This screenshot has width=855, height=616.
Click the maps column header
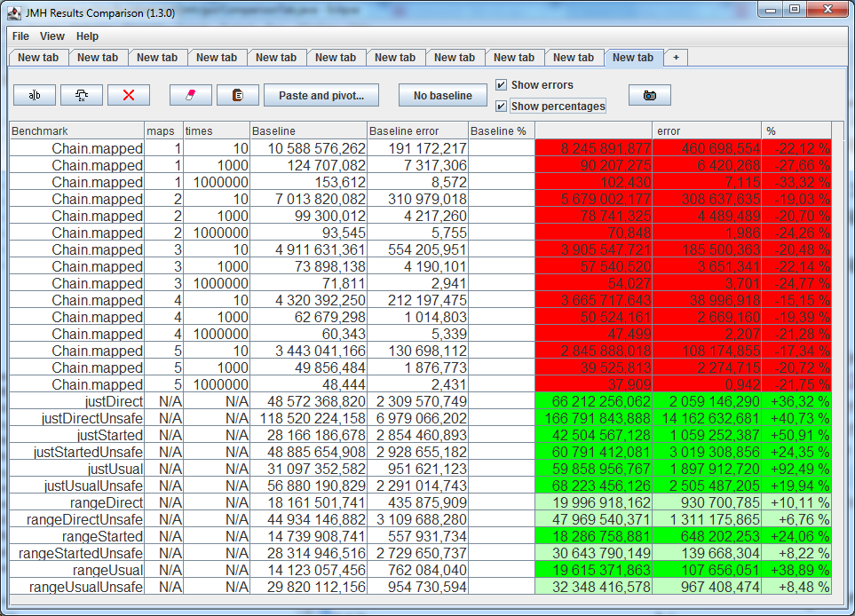(163, 130)
